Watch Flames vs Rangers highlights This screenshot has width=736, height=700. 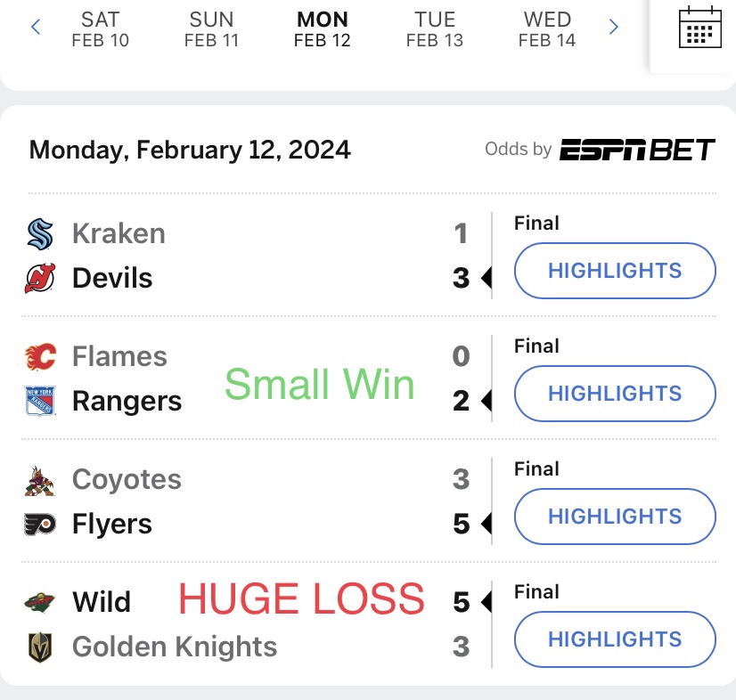tap(615, 394)
